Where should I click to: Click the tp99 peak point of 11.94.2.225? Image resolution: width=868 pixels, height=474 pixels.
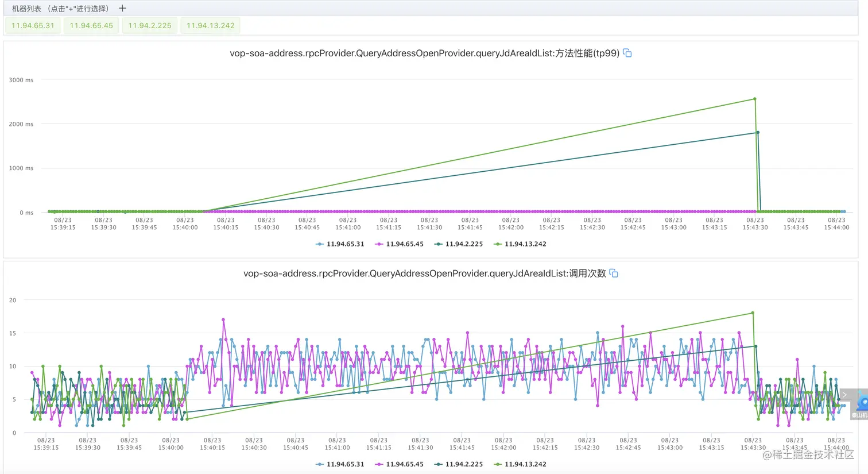coord(758,133)
